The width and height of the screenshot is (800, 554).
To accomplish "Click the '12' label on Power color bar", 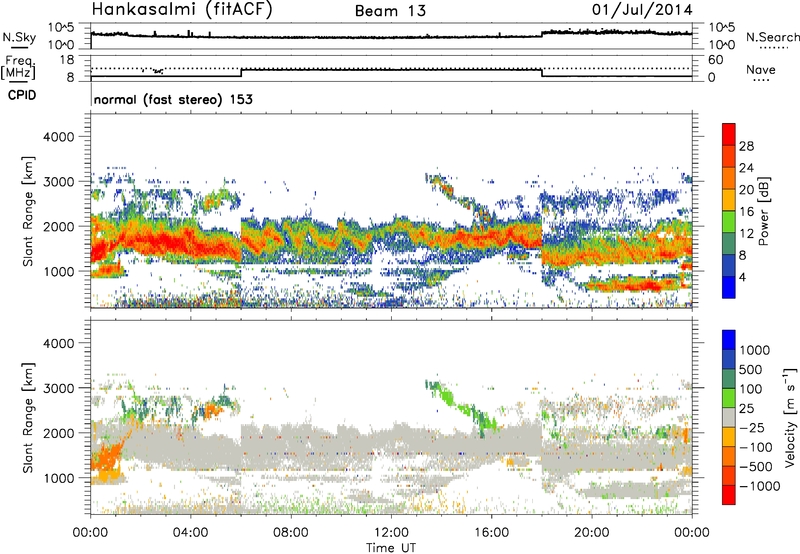I will pos(746,234).
